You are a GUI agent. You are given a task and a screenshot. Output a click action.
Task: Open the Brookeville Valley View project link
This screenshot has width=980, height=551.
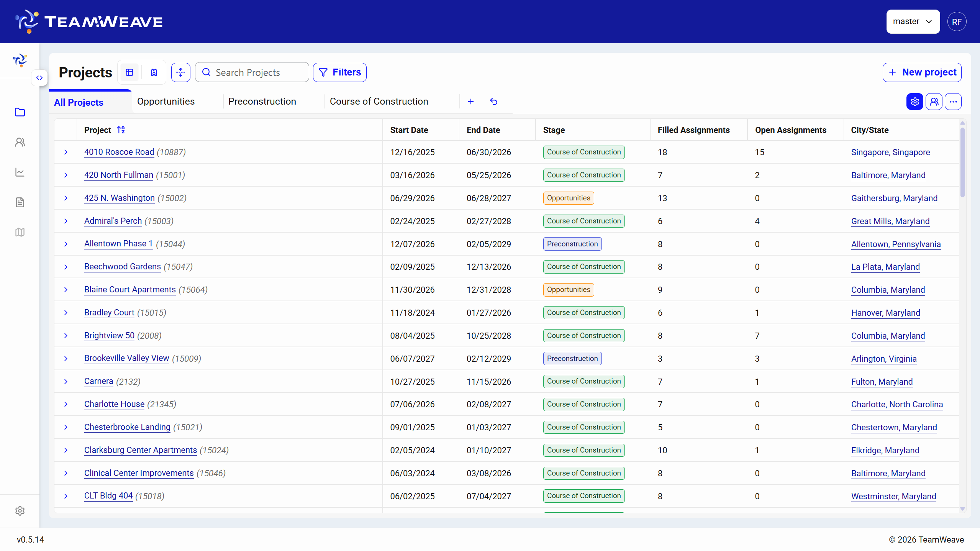(127, 358)
